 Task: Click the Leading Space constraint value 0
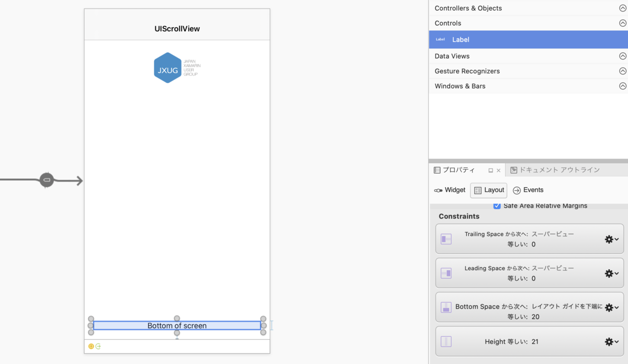coord(533,278)
